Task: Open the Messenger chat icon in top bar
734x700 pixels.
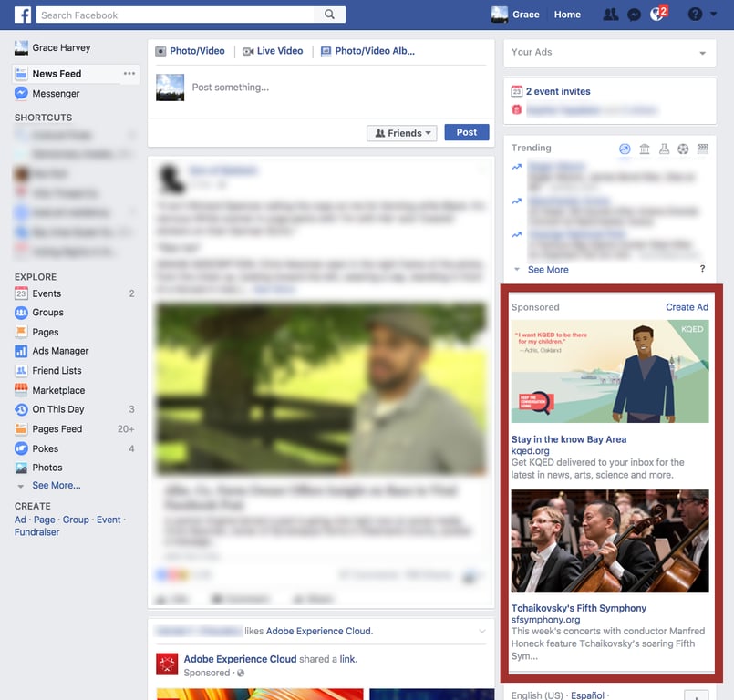Action: tap(634, 15)
